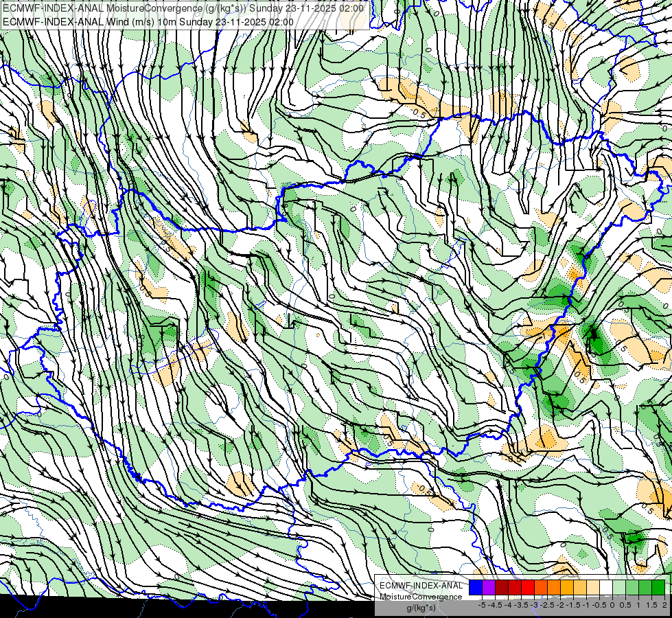Viewport: 672px width, 618px height.
Task: Click the 'Wind (m/s) 10m' title line
Action: click(148, 22)
